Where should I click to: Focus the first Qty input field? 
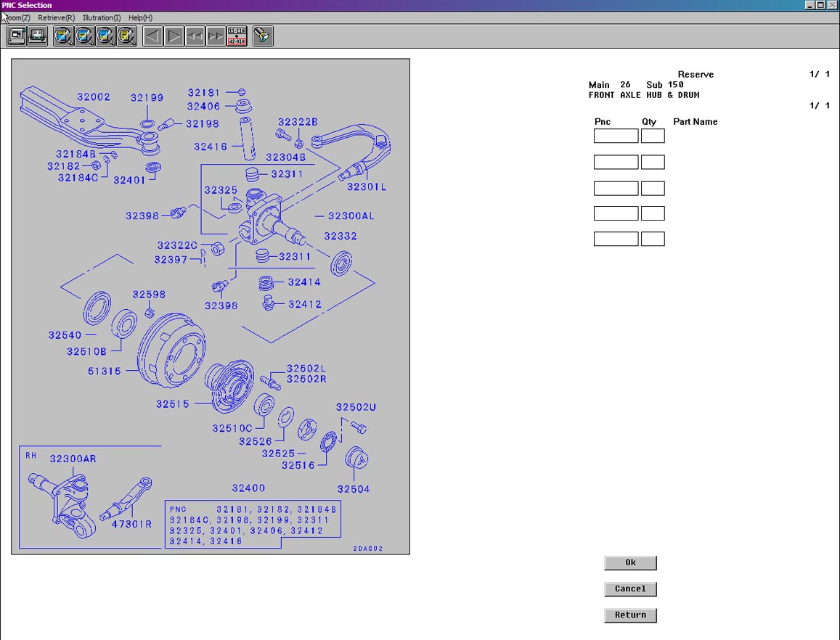pyautogui.click(x=653, y=136)
